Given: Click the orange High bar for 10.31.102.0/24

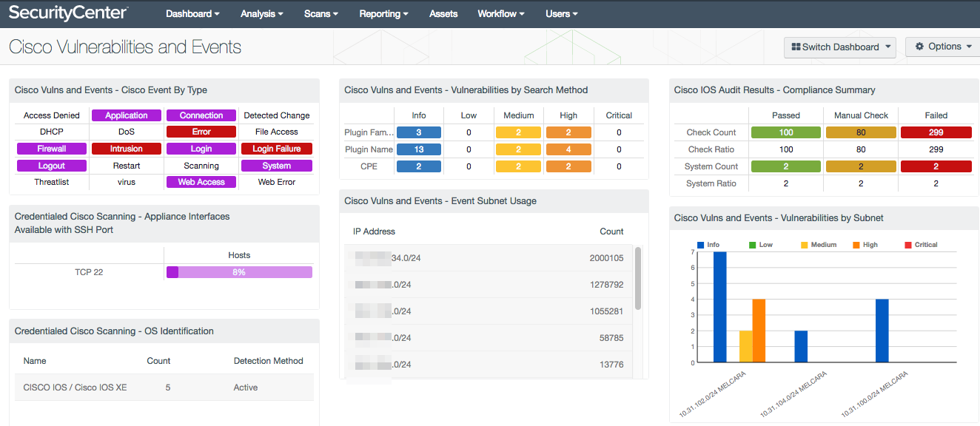Looking at the screenshot, I should [x=759, y=331].
